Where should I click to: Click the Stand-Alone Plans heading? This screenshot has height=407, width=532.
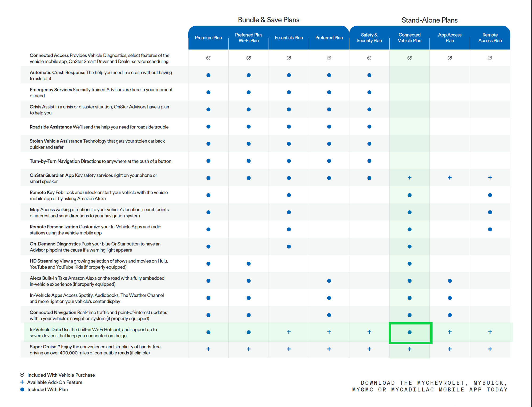coord(429,20)
